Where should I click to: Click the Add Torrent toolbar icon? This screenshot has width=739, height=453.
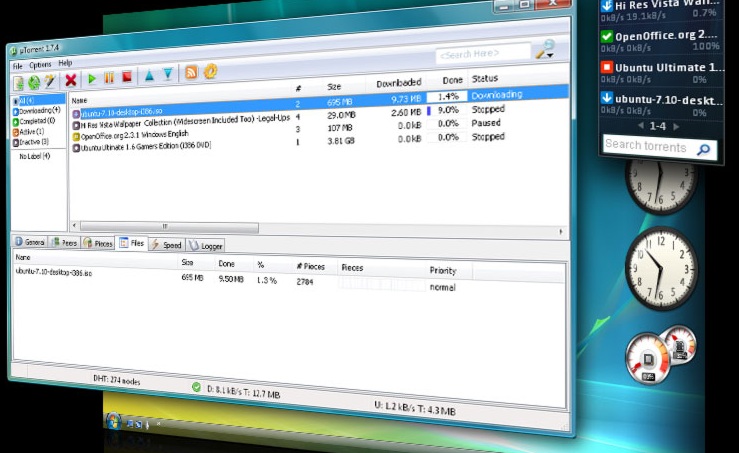pos(18,83)
